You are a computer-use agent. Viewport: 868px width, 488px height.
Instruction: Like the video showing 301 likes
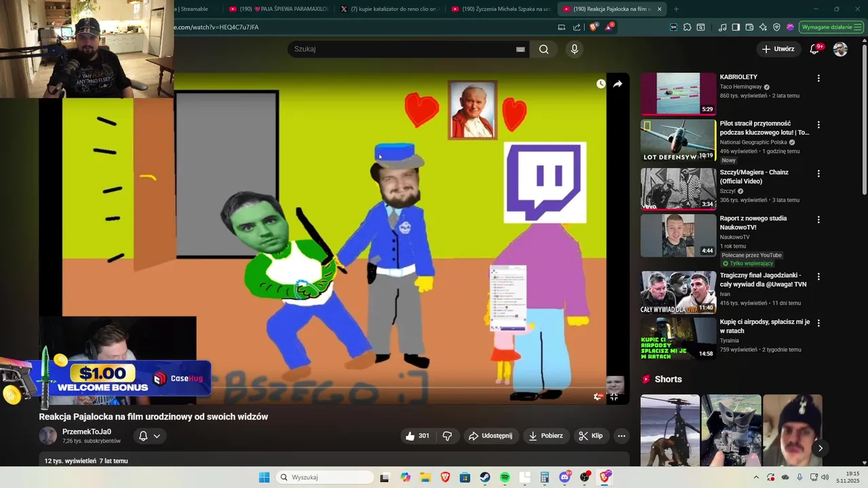pyautogui.click(x=418, y=436)
